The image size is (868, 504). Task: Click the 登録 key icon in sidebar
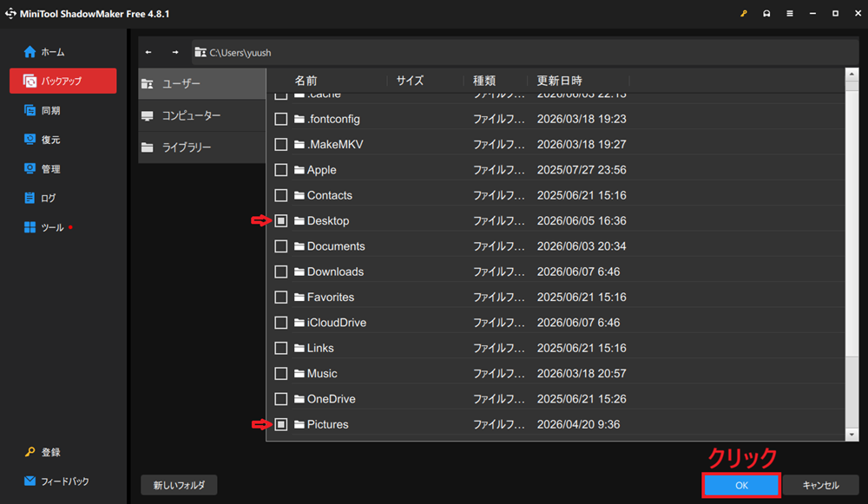[30, 452]
